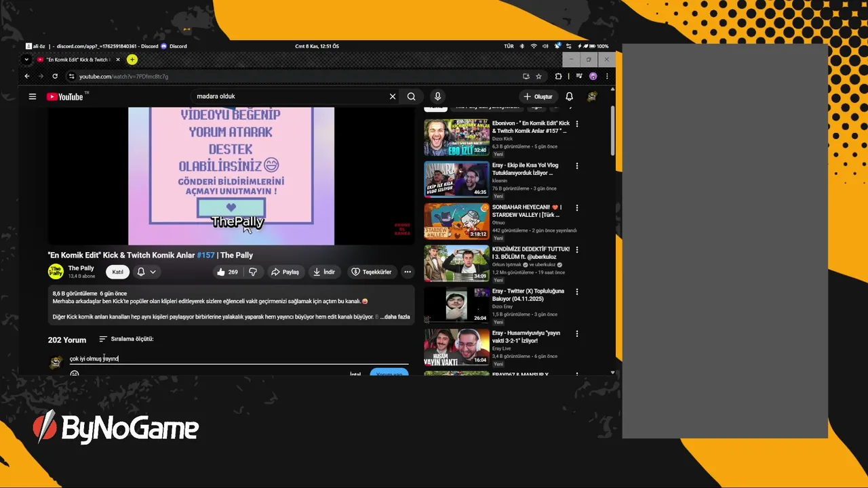The image size is (868, 488).
Task: Run the search with the magnifier icon
Action: (411, 96)
